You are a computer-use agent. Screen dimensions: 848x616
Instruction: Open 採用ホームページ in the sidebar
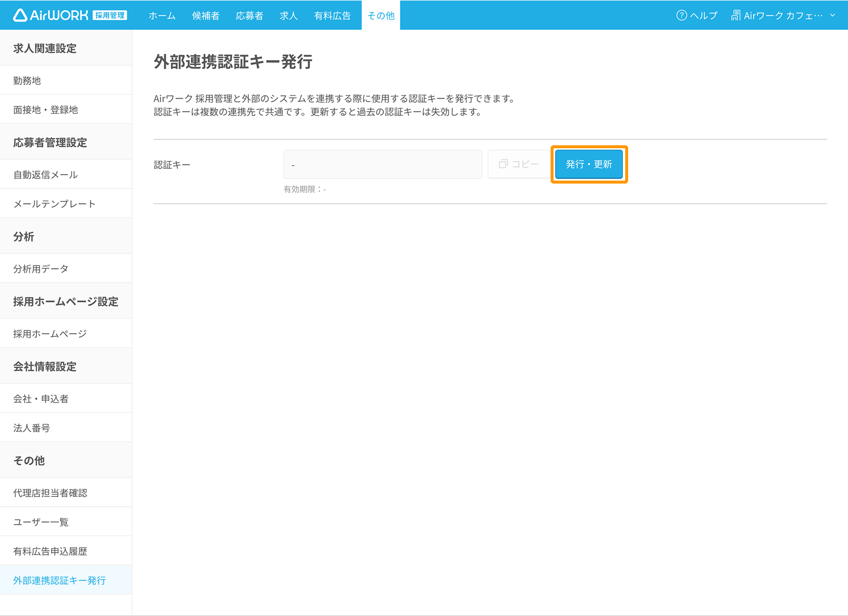(x=66, y=333)
